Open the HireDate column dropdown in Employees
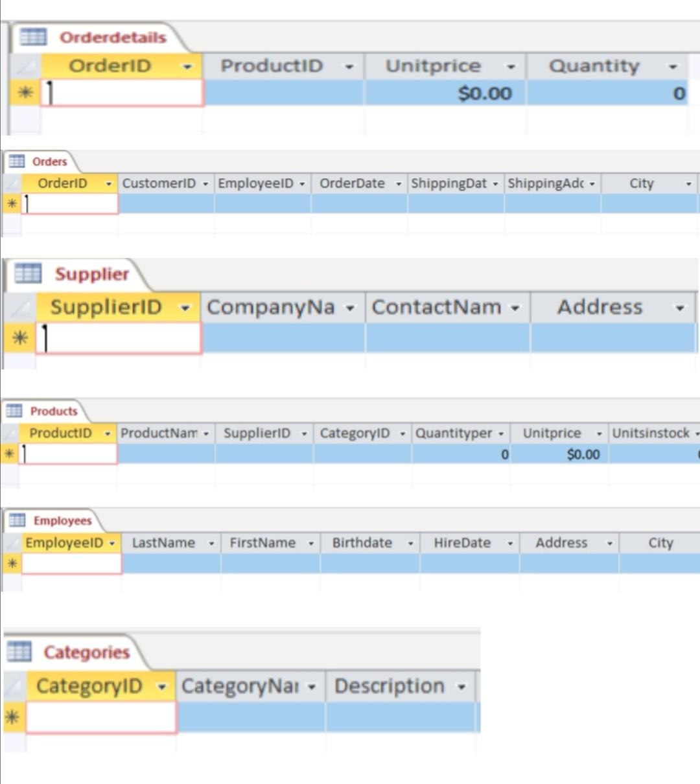 (x=509, y=543)
